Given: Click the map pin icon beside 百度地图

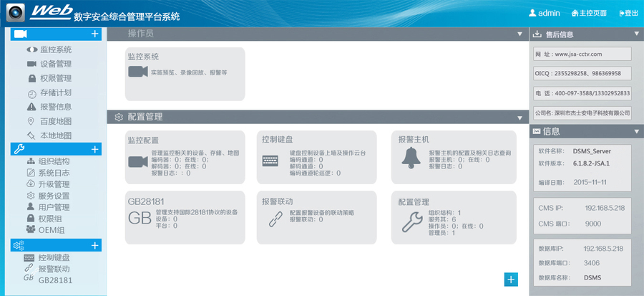Looking at the screenshot, I should pos(30,121).
